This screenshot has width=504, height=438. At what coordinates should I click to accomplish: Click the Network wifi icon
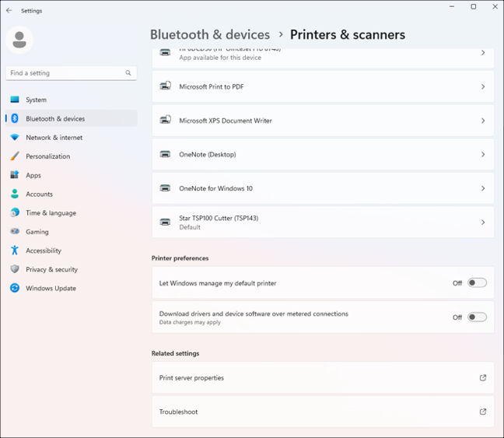15,138
